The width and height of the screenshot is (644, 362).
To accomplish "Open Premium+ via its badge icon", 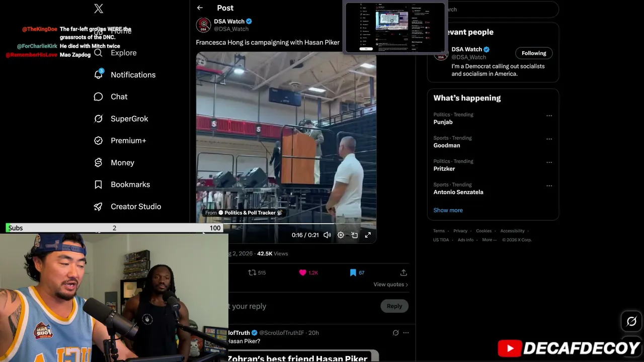I will click(98, 141).
